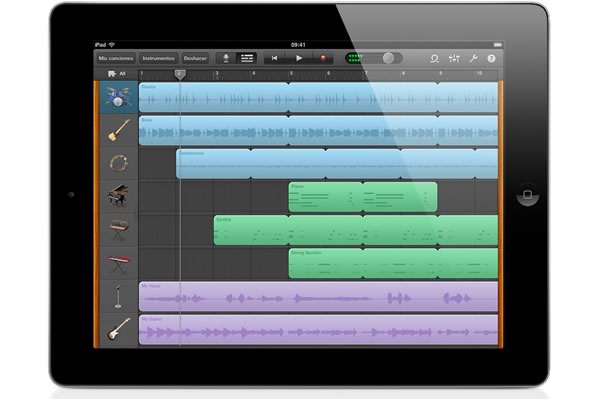Select the tambourine track icon

119,163
